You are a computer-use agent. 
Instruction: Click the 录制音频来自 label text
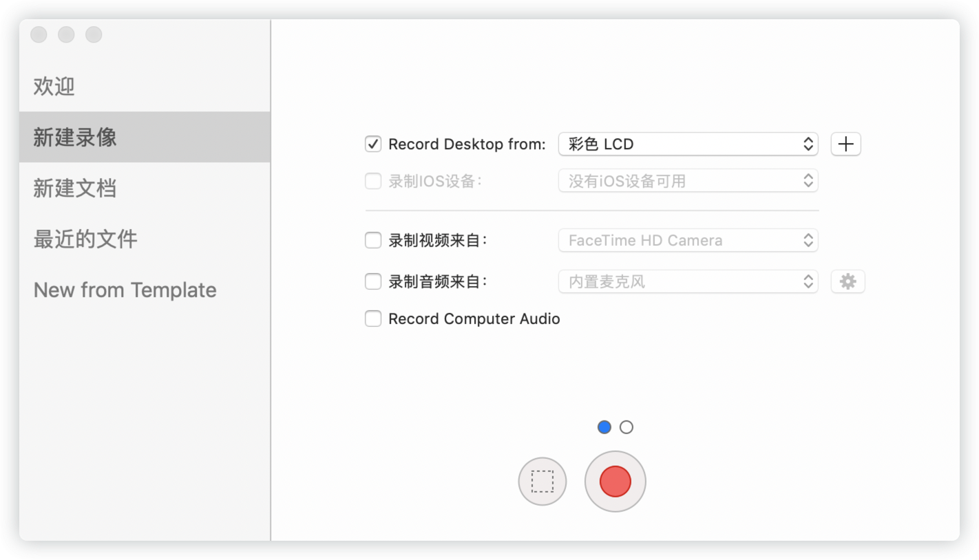click(438, 281)
